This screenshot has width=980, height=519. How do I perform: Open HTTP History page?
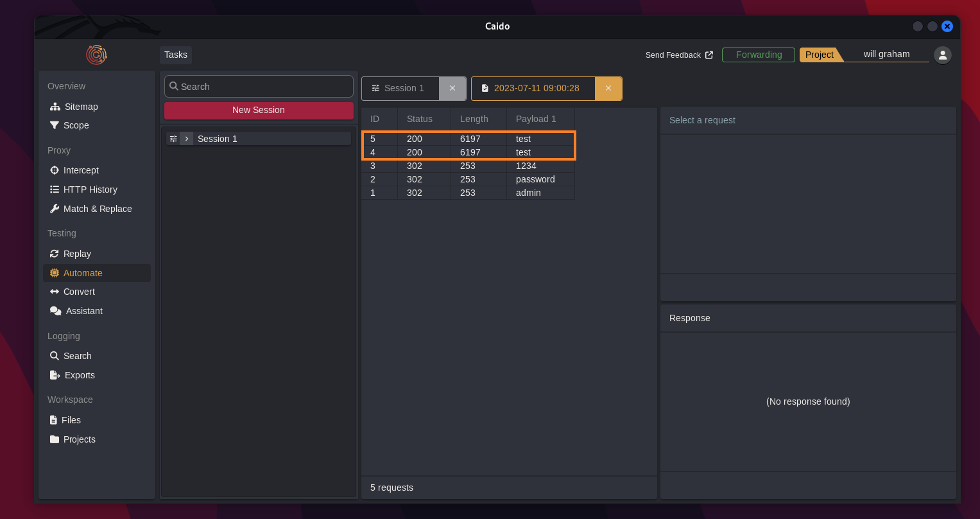(x=97, y=189)
